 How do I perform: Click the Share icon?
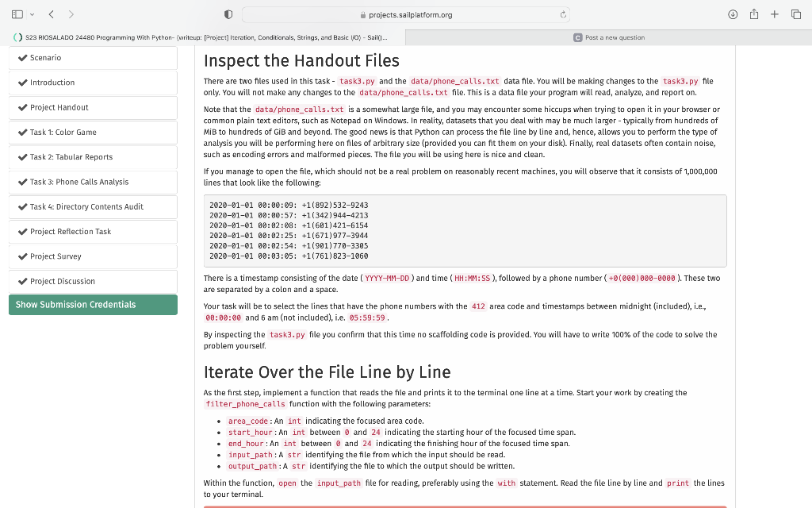753,13
